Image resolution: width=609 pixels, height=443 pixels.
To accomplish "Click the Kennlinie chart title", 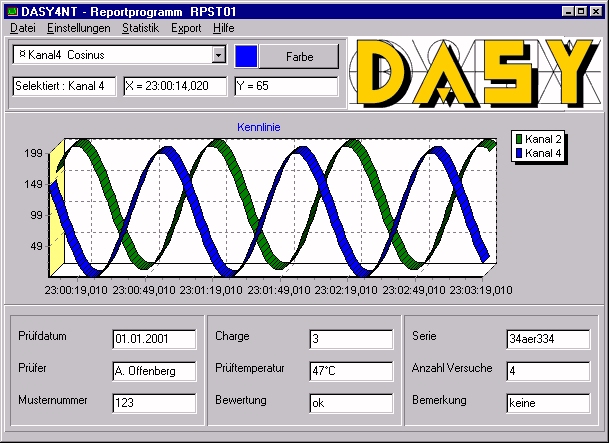I will tap(259, 127).
